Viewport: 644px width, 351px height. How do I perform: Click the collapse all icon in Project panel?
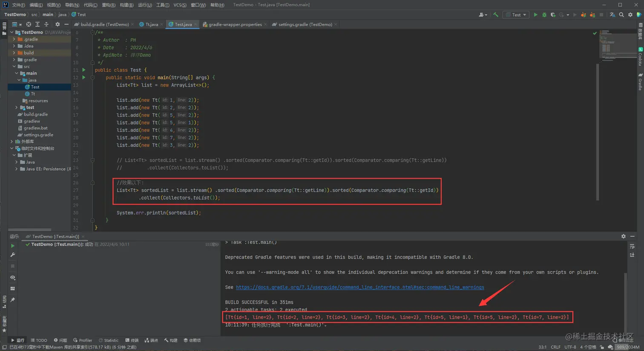46,24
